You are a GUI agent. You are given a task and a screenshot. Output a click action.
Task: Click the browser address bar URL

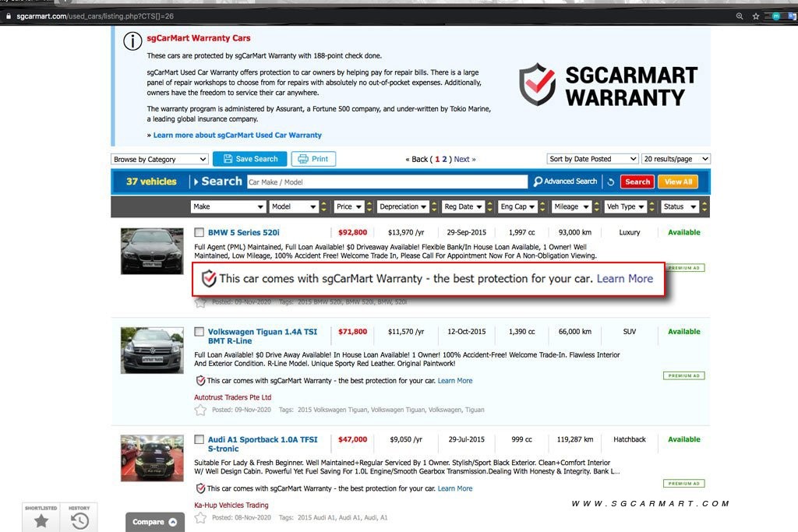pyautogui.click(x=95, y=16)
